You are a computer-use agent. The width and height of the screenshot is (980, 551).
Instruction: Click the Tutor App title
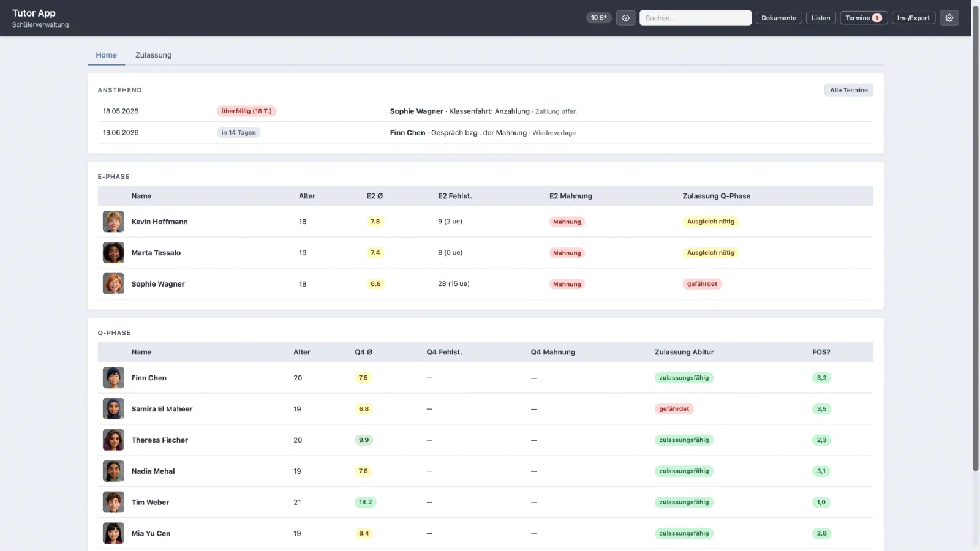[34, 13]
